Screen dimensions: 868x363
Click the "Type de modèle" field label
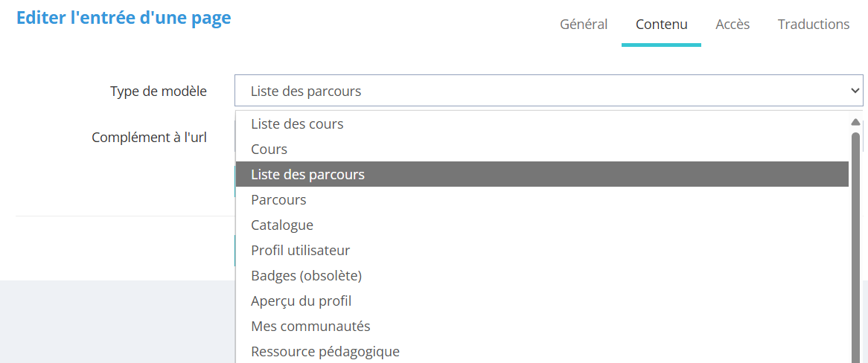159,91
